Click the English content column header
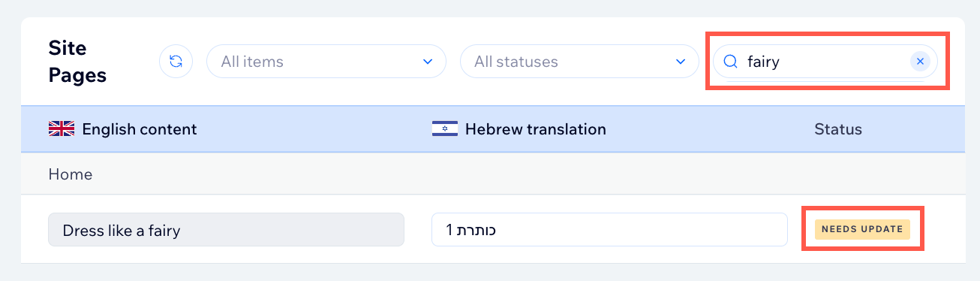Screen dimensions: 980x281 tap(140, 129)
